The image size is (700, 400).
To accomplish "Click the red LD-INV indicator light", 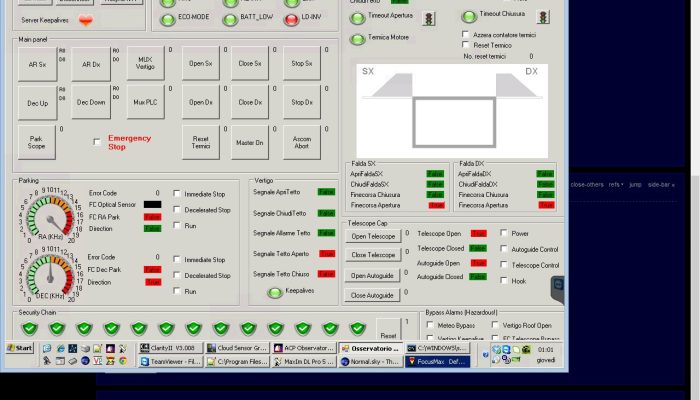I will 291,18.
